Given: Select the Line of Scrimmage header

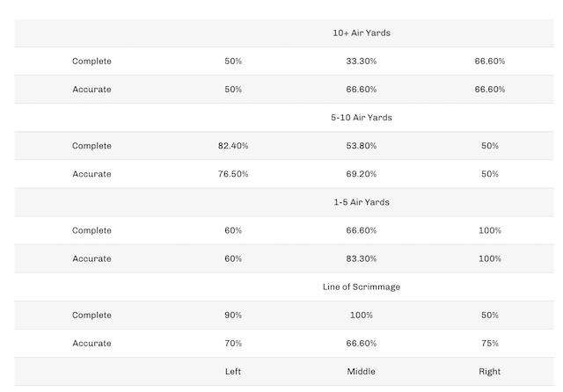Looking at the screenshot, I should (x=361, y=287).
